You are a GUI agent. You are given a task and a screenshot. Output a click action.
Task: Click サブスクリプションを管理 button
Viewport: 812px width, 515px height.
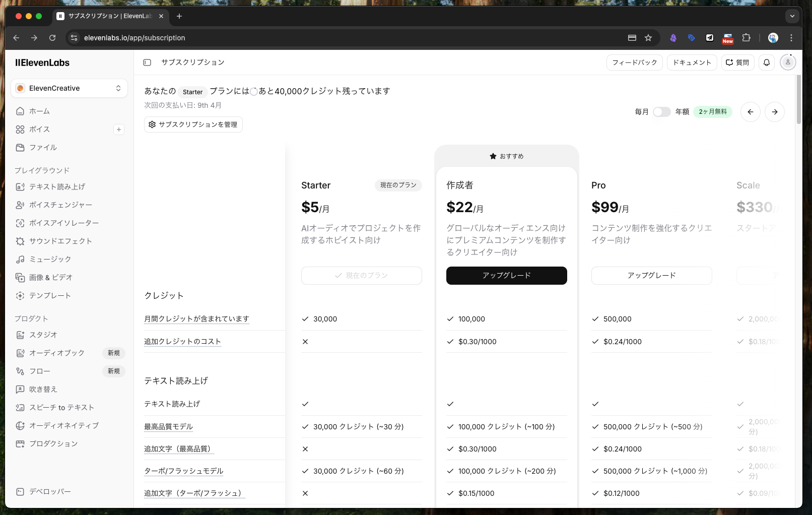click(193, 124)
